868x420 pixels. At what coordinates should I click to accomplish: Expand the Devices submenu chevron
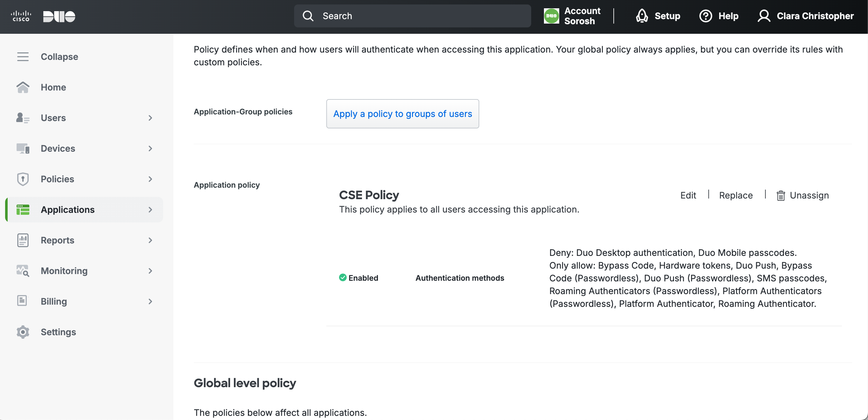click(x=150, y=148)
